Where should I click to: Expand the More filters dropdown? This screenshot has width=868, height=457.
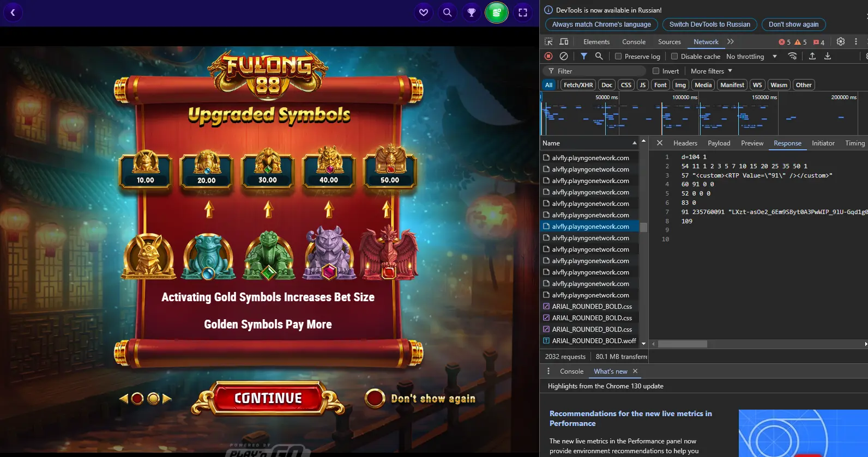pos(711,71)
